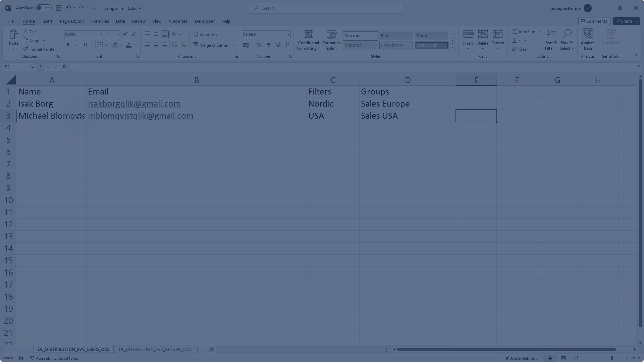Toggle the AutoSave switch
Viewport: 644px width, 362px height.
pyautogui.click(x=43, y=8)
